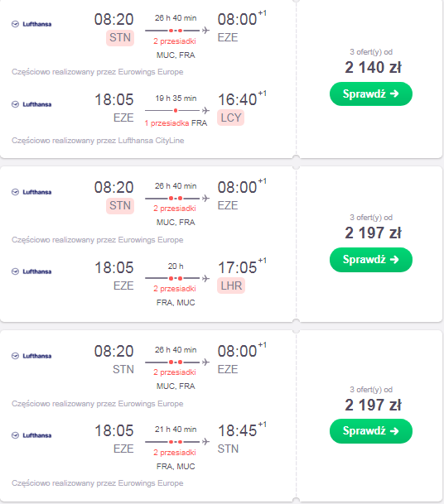Click highlighted LHR airport badge
Viewport: 444px width, 504px height.
(x=231, y=286)
